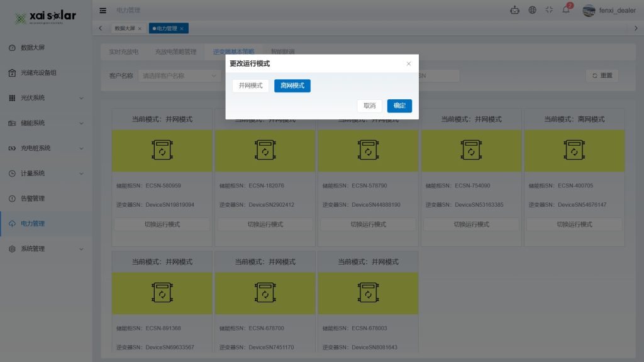Click the 重置 reset button
This screenshot has width=644, height=362.
pyautogui.click(x=601, y=75)
